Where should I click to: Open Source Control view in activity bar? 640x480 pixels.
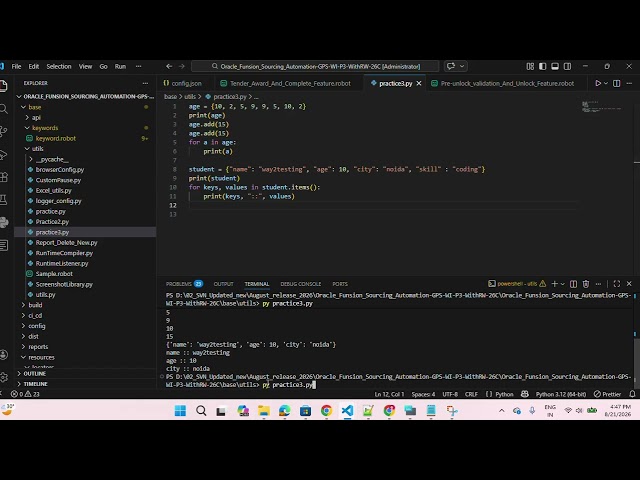[3, 131]
